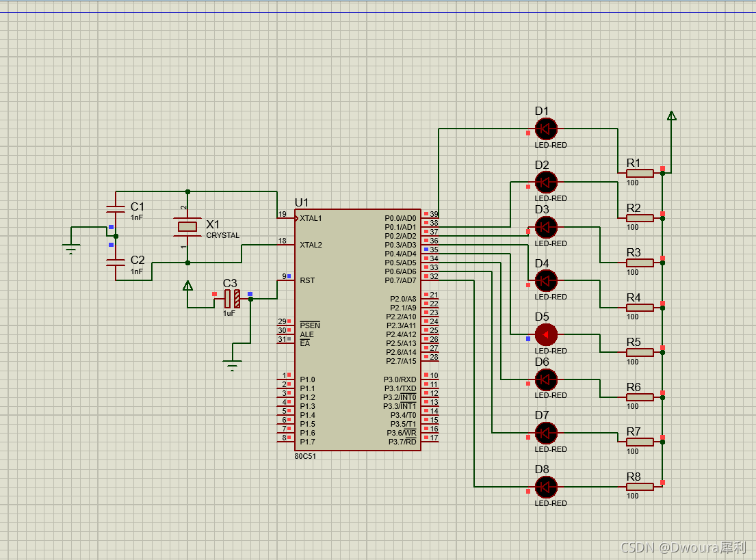Click the XTAL2 pin label
The image size is (756, 560).
311,245
